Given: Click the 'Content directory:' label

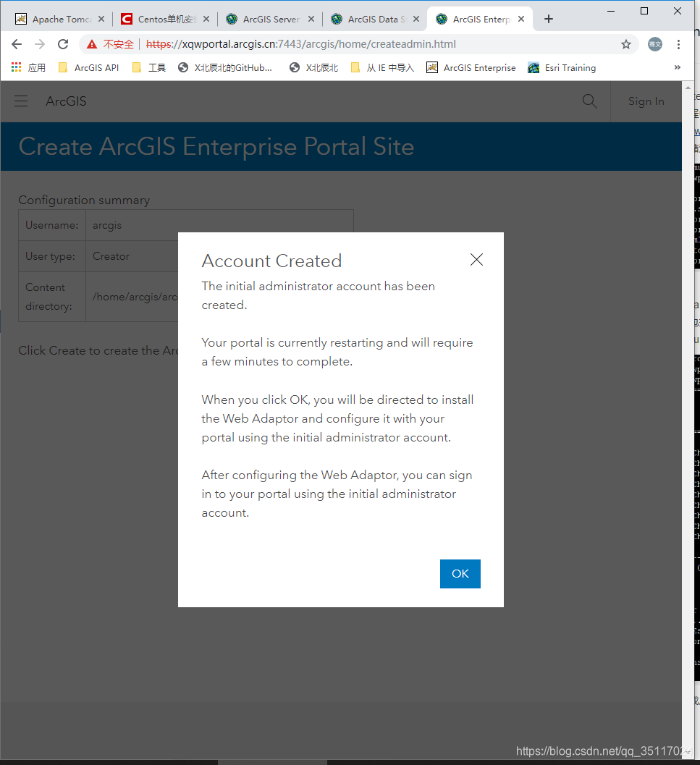Looking at the screenshot, I should (x=49, y=297).
